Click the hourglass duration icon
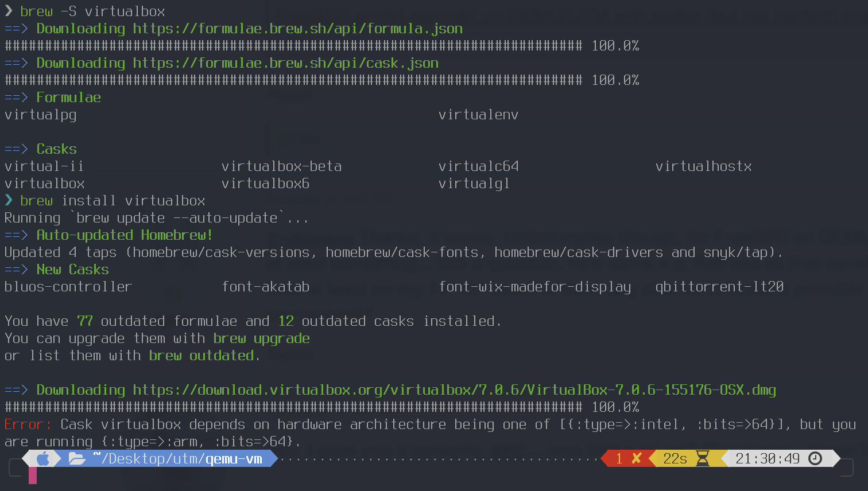The width and height of the screenshot is (868, 491). point(703,459)
